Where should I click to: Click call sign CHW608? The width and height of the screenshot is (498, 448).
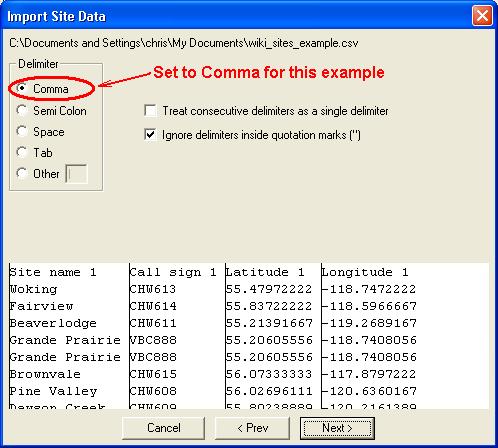153,391
